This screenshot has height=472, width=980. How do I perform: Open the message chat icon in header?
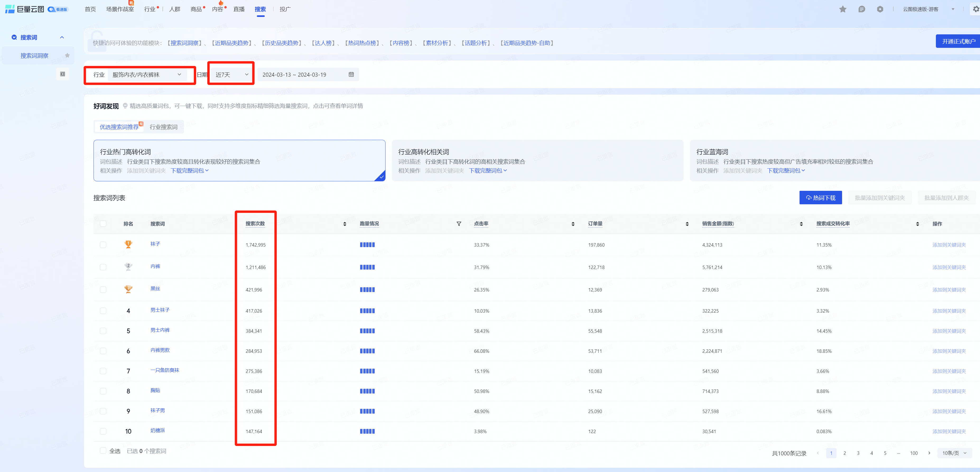coord(862,9)
